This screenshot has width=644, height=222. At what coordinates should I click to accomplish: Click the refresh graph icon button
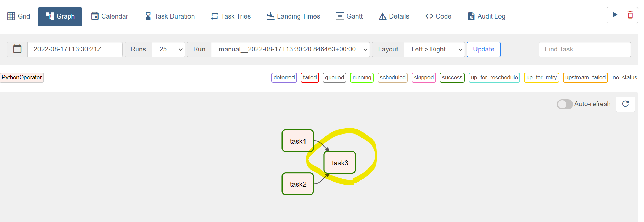(625, 104)
